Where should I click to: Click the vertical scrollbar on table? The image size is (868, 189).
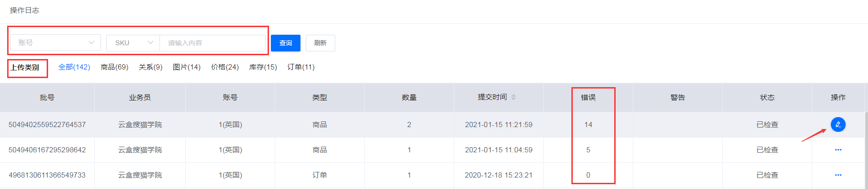point(866,150)
